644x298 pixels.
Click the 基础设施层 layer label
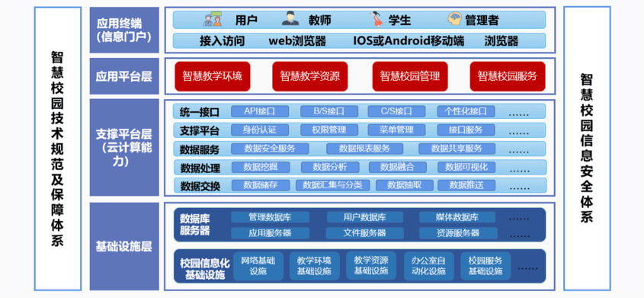click(124, 246)
